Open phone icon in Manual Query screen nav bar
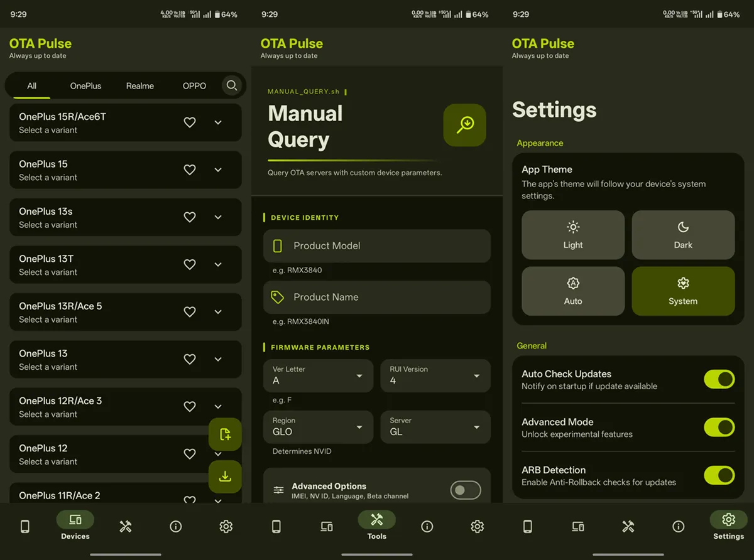 [276, 527]
